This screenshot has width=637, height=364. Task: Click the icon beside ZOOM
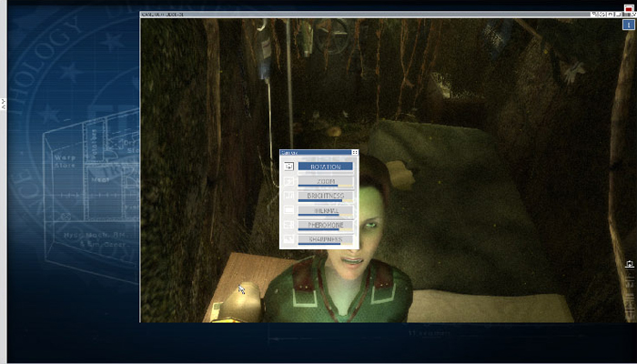(x=288, y=181)
